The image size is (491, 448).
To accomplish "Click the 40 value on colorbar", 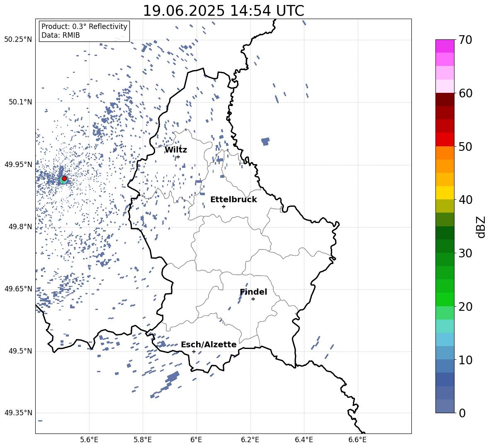I will 465,200.
